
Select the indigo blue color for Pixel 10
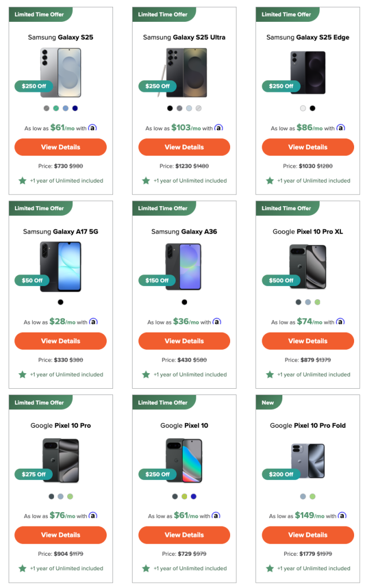click(193, 496)
